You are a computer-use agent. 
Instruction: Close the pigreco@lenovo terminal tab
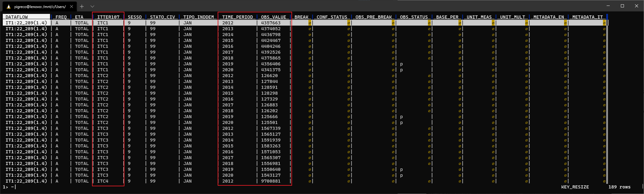tap(72, 6)
